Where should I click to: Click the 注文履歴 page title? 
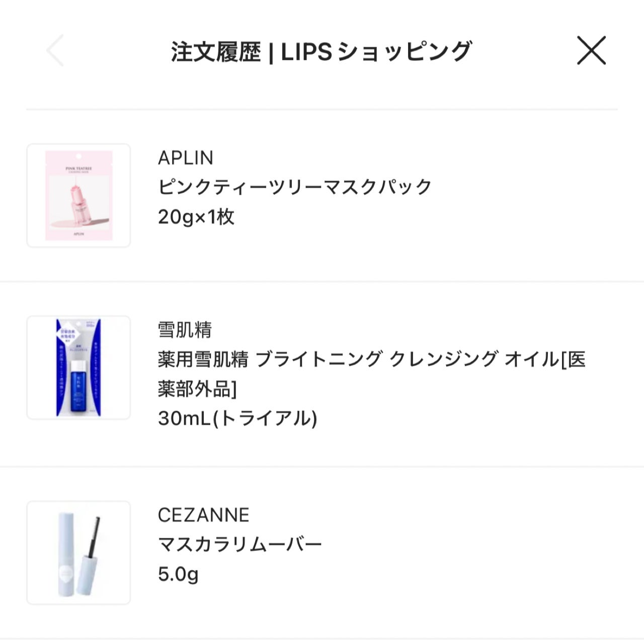coord(322,49)
